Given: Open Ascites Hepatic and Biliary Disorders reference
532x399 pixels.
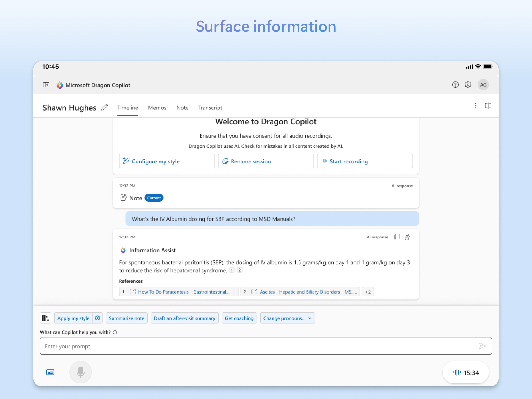Looking at the screenshot, I should [300, 291].
